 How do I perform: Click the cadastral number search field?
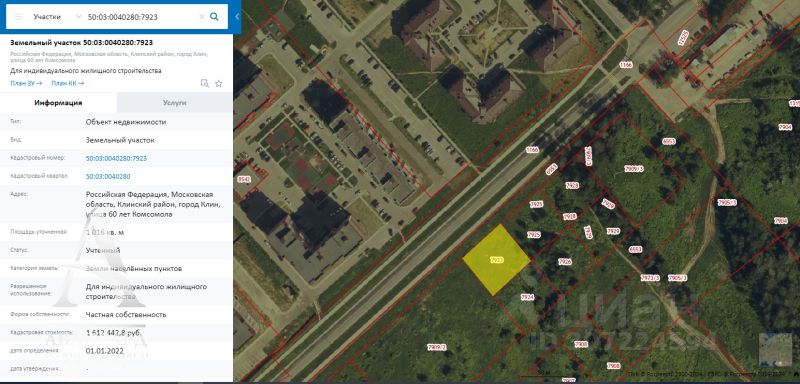coord(141,17)
